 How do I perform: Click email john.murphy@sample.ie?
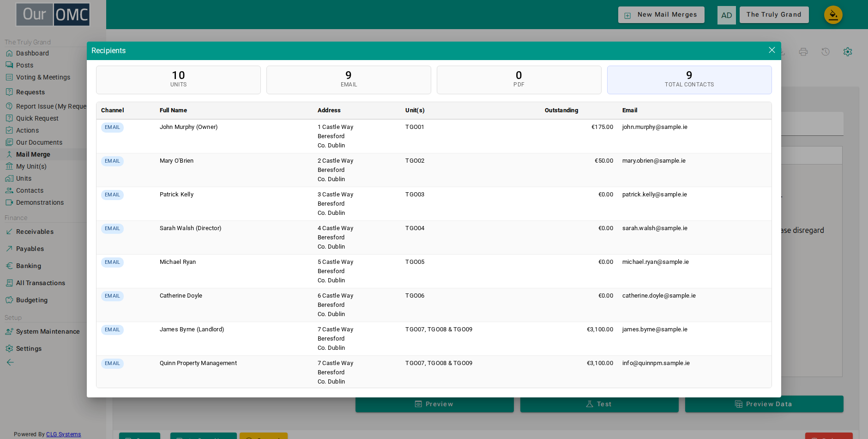click(x=655, y=127)
